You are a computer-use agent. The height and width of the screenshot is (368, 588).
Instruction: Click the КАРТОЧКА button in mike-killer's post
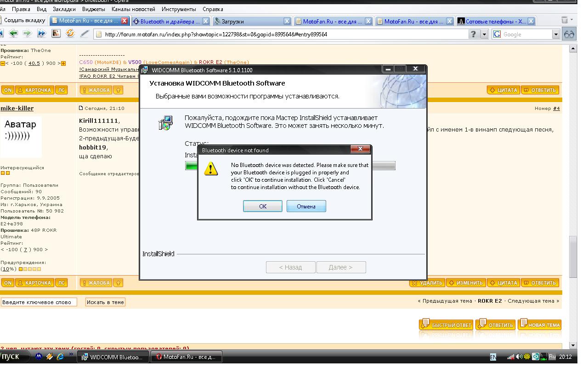click(x=34, y=283)
